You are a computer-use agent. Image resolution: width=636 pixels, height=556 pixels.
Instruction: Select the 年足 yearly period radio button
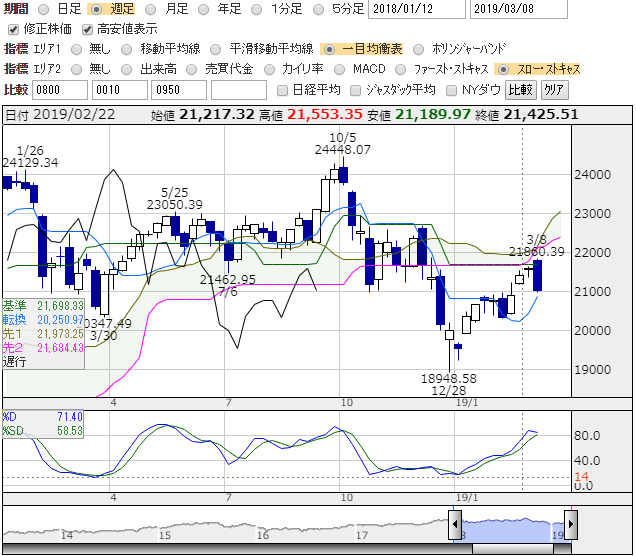203,9
